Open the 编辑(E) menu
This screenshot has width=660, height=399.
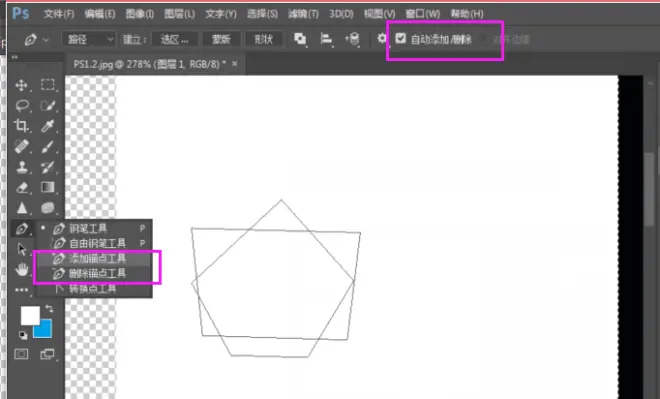pos(100,14)
